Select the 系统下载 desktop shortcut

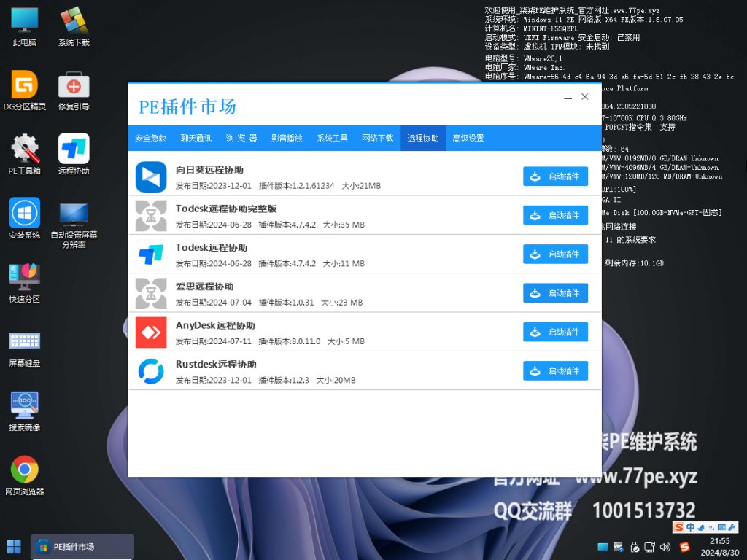pyautogui.click(x=74, y=27)
